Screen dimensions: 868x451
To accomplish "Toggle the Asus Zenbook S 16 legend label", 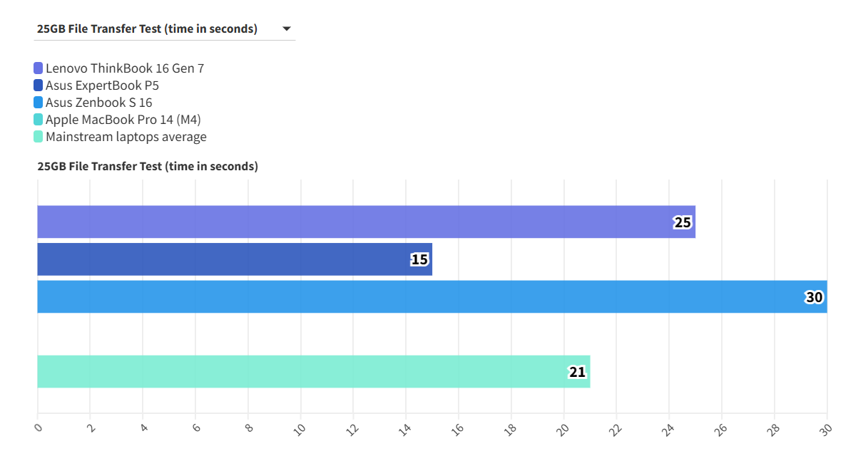I will click(98, 103).
